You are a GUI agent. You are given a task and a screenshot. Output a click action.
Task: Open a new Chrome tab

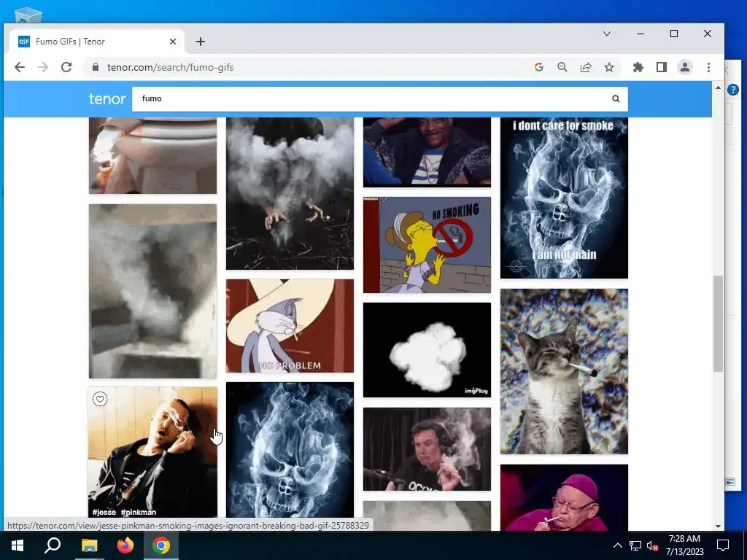[200, 42]
